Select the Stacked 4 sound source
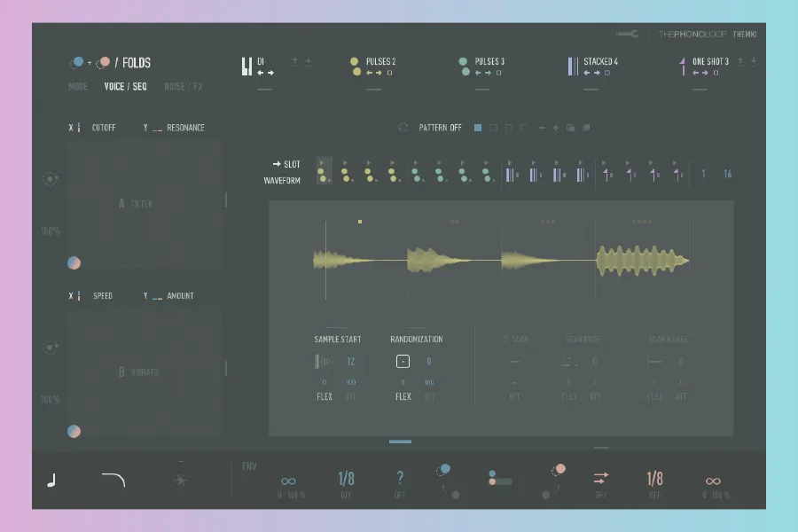798x532 pixels. [600, 62]
